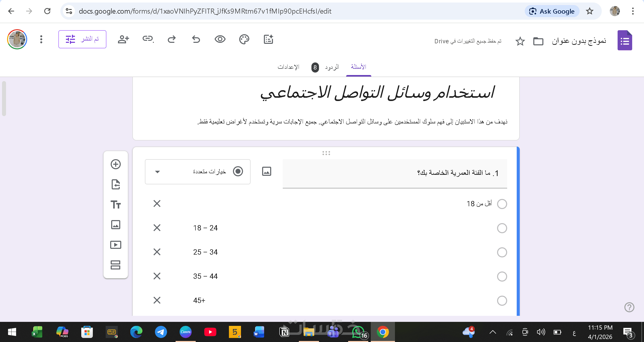Select the 45+ radio option
This screenshot has height=342, width=644.
502,301
